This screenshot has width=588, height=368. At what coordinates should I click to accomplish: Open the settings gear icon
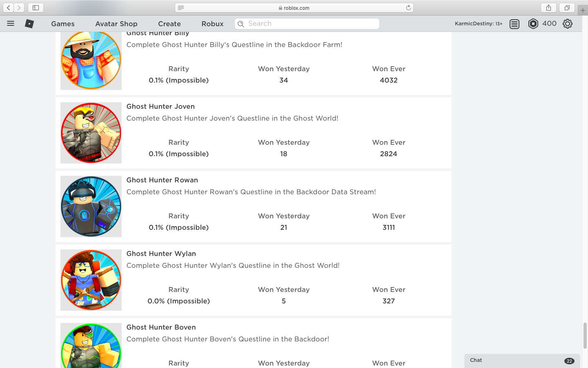568,24
